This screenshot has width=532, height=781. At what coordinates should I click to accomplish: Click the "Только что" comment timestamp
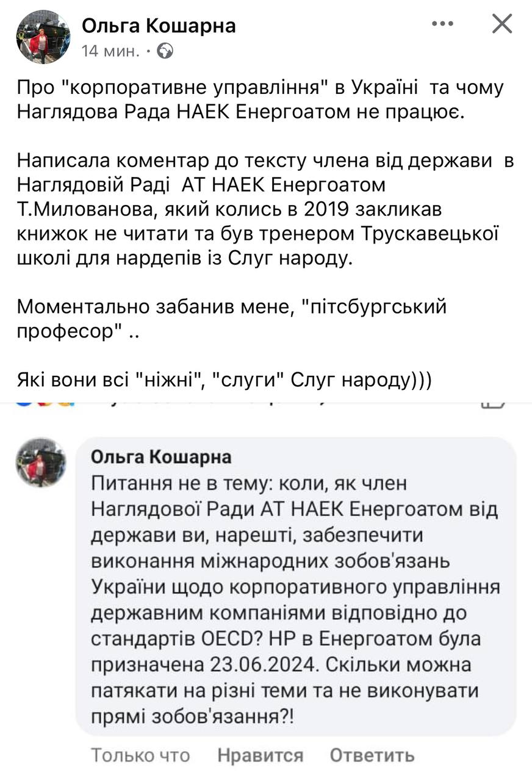[140, 755]
